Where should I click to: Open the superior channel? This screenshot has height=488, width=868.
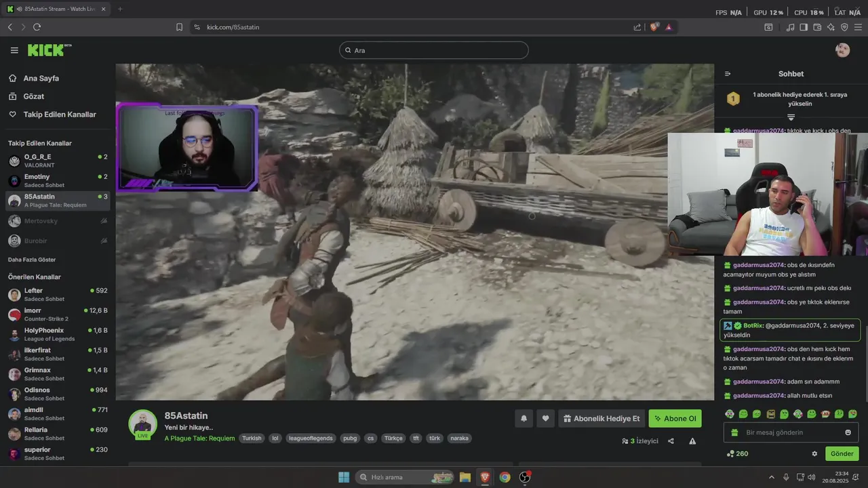58,453
